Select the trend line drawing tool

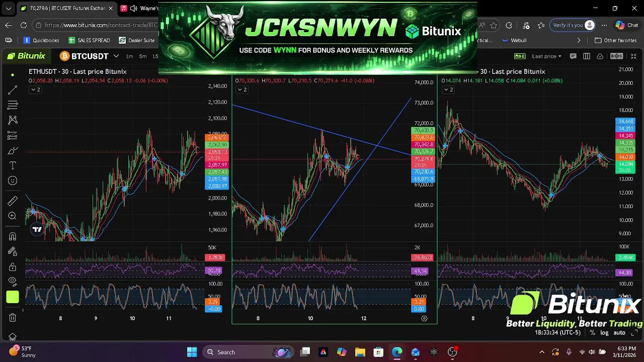coord(13,90)
